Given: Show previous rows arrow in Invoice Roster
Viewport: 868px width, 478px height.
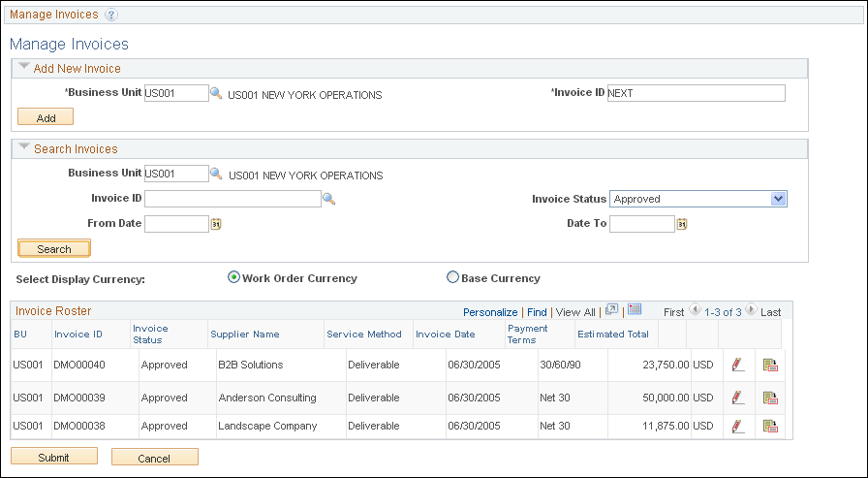Looking at the screenshot, I should 696,309.
